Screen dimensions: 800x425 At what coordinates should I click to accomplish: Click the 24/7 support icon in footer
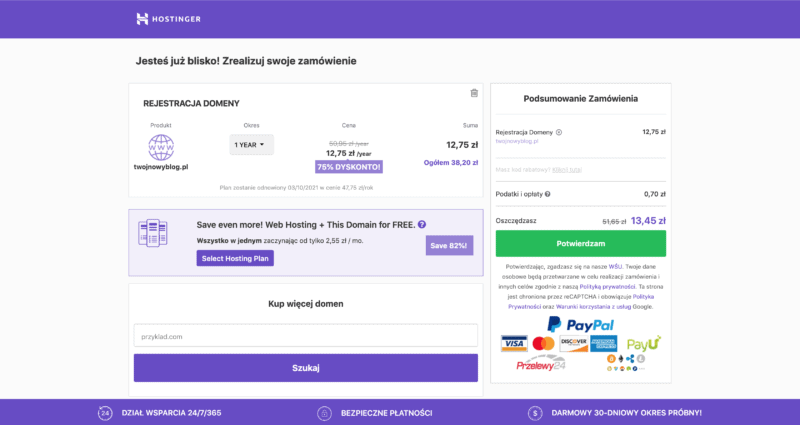pyautogui.click(x=105, y=413)
